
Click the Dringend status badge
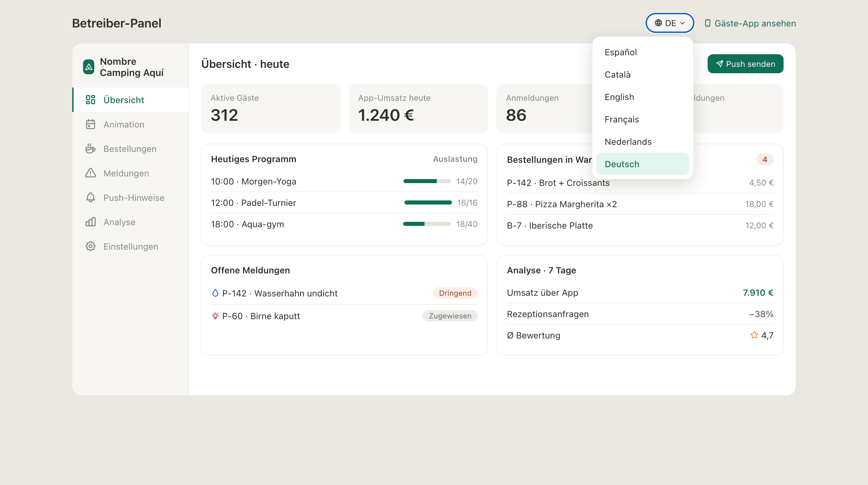click(455, 293)
